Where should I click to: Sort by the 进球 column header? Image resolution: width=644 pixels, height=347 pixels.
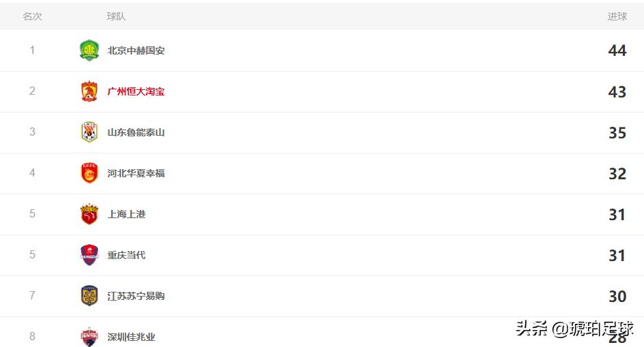click(617, 16)
